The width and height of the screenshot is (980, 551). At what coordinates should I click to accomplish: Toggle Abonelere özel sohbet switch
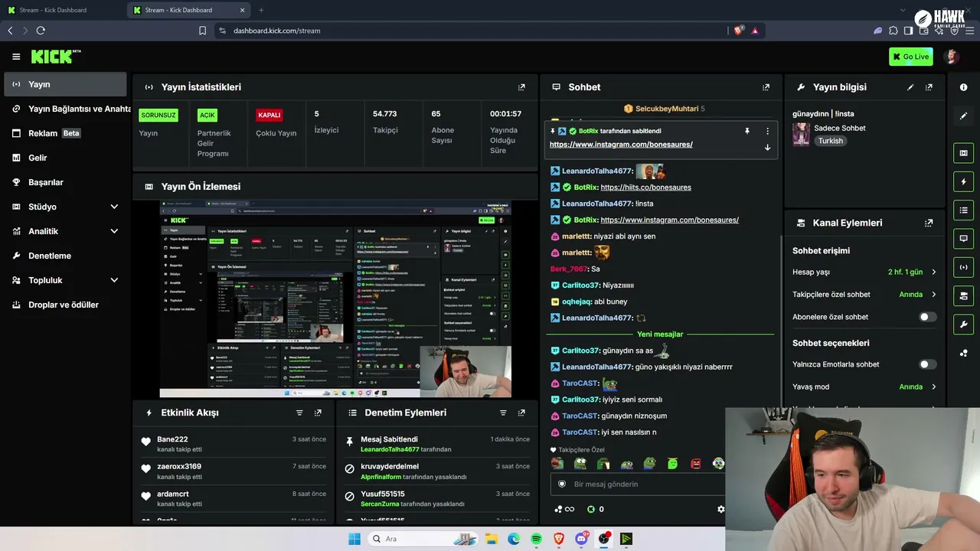927,317
